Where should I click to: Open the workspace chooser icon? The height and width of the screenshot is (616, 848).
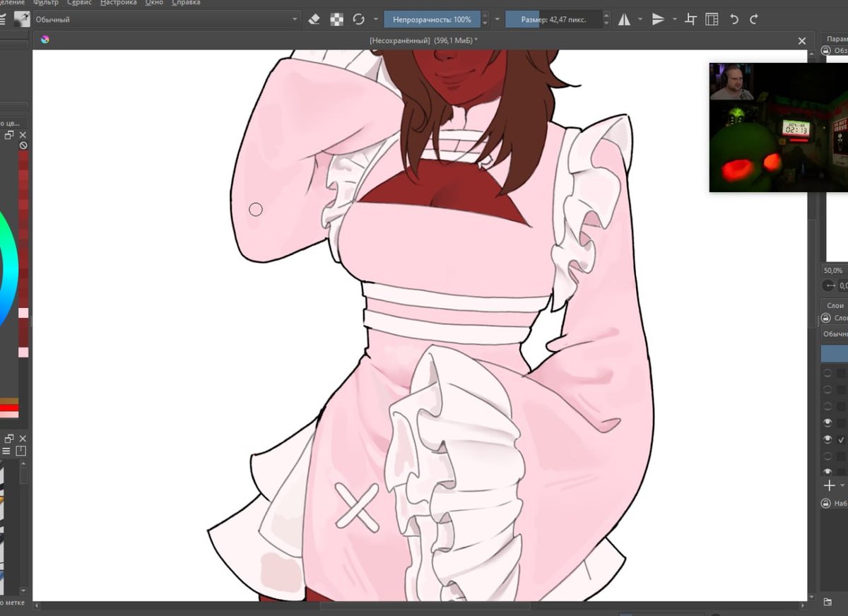(x=712, y=19)
